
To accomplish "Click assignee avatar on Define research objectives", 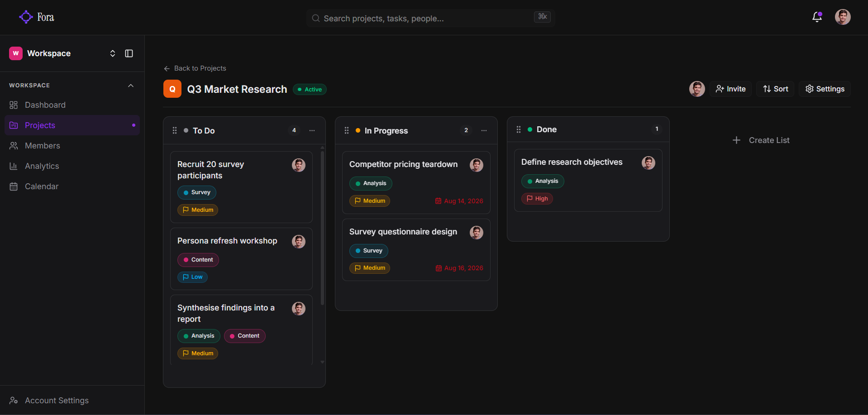I will point(649,163).
